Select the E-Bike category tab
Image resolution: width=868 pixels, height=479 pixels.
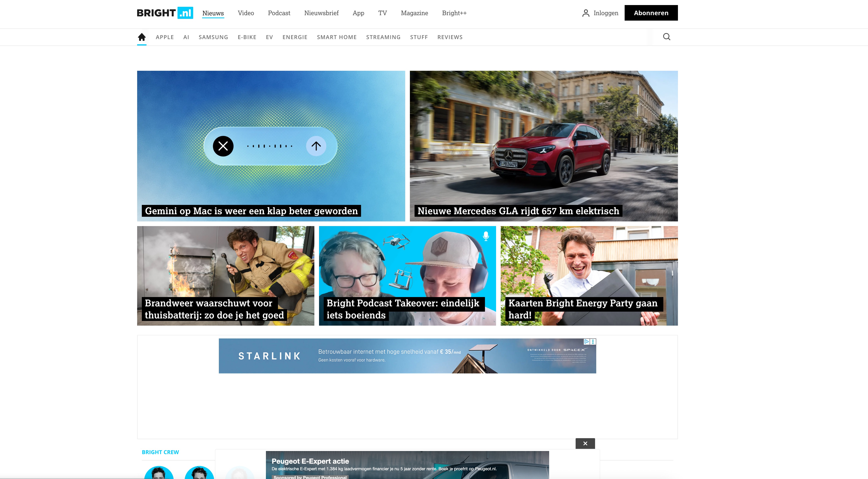tap(247, 37)
